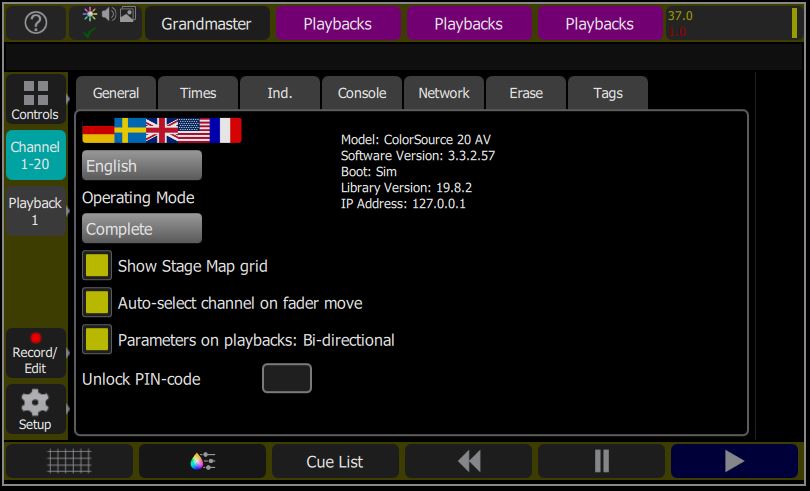Open Setup with the gear icon

(36, 409)
